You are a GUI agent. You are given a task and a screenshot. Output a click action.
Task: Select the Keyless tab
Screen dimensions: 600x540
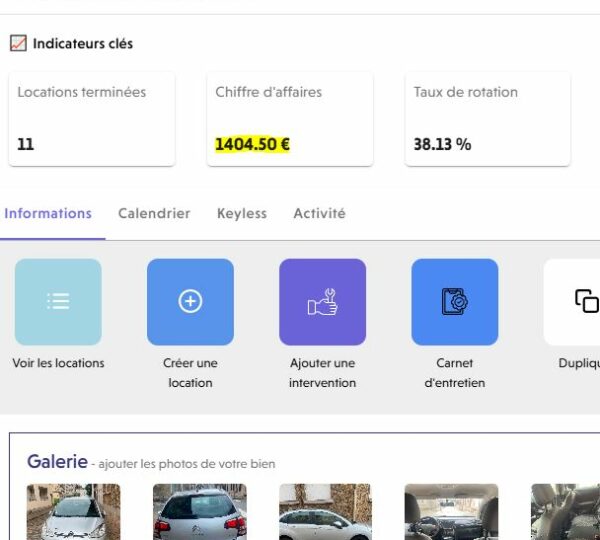point(242,214)
